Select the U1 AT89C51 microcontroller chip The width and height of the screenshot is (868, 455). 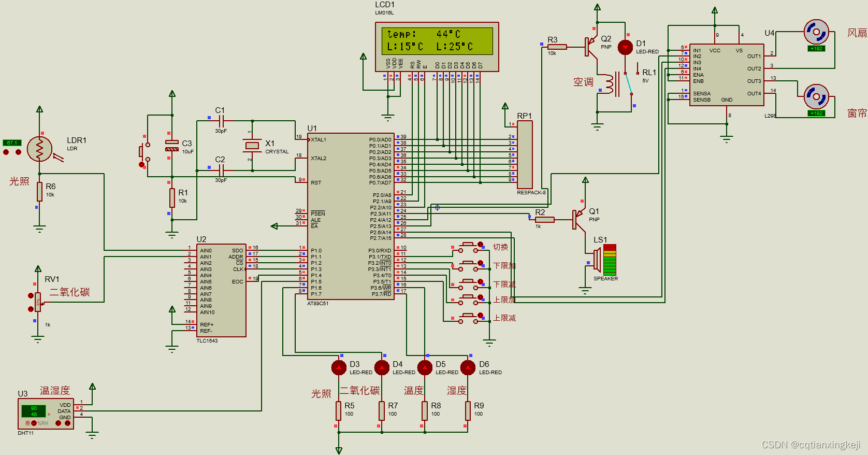coord(351,217)
